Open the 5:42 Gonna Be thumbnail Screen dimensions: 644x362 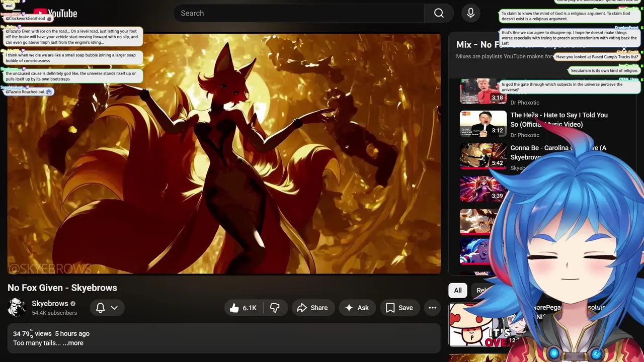click(x=483, y=156)
